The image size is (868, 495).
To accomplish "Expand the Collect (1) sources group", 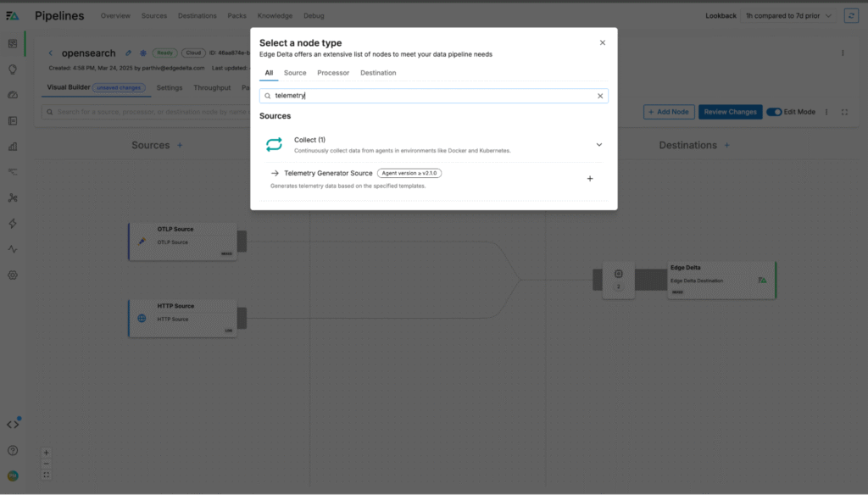I will [598, 145].
